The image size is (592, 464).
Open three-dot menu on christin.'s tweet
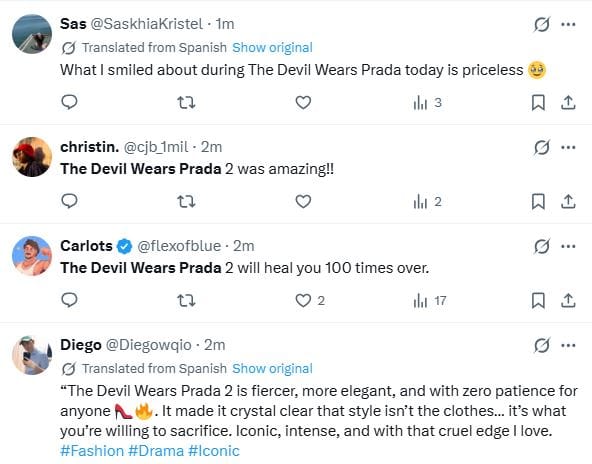(568, 147)
